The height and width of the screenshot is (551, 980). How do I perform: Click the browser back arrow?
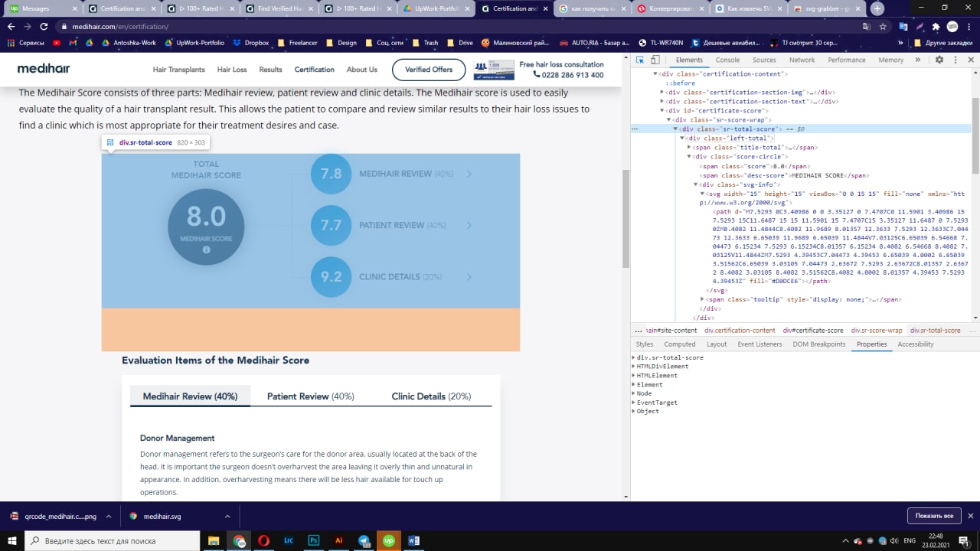(x=11, y=26)
